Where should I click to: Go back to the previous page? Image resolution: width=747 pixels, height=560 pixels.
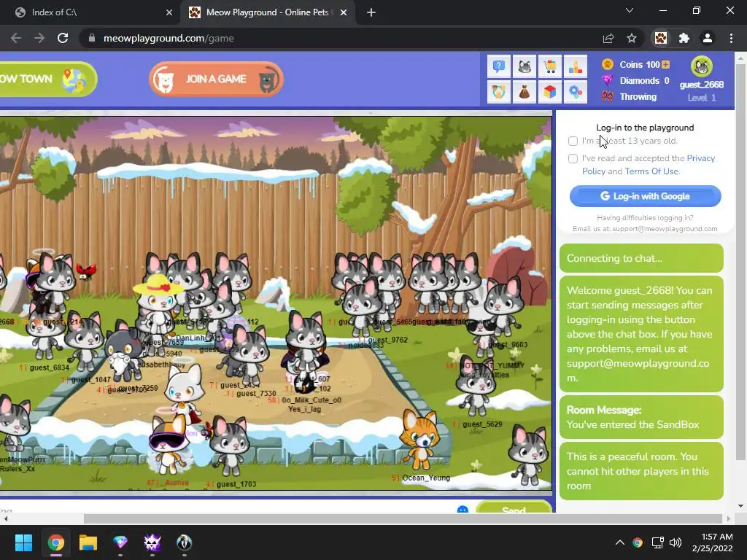16,38
